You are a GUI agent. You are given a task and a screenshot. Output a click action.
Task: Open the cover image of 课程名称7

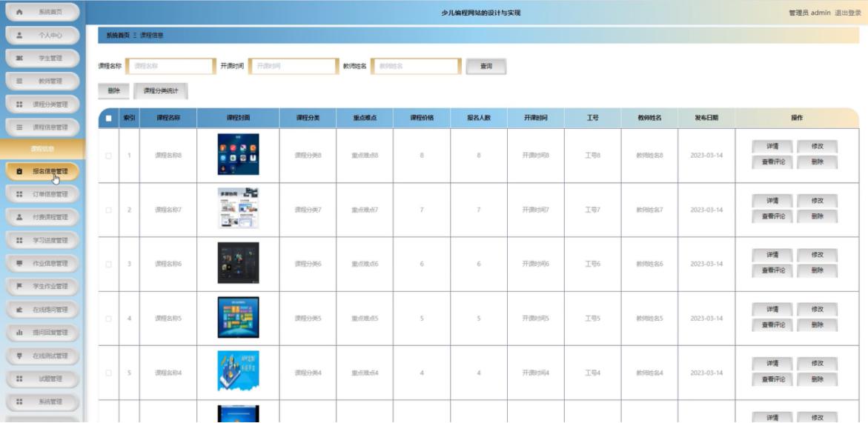coord(238,208)
